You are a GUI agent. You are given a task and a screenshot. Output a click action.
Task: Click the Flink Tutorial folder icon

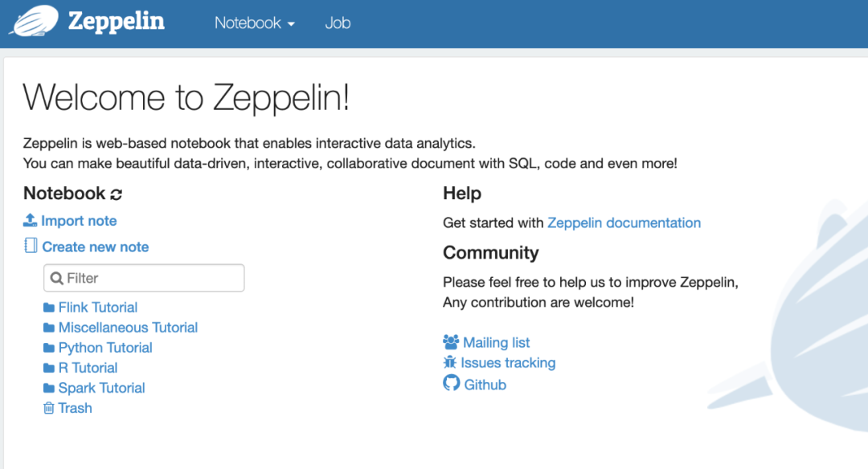tap(49, 308)
